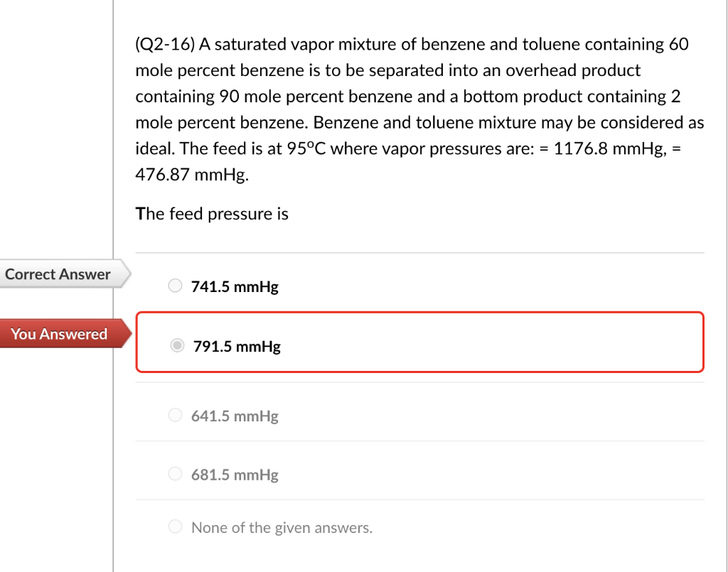The height and width of the screenshot is (572, 728).
Task: Click the red 'You Answered' tag
Action: (x=60, y=334)
